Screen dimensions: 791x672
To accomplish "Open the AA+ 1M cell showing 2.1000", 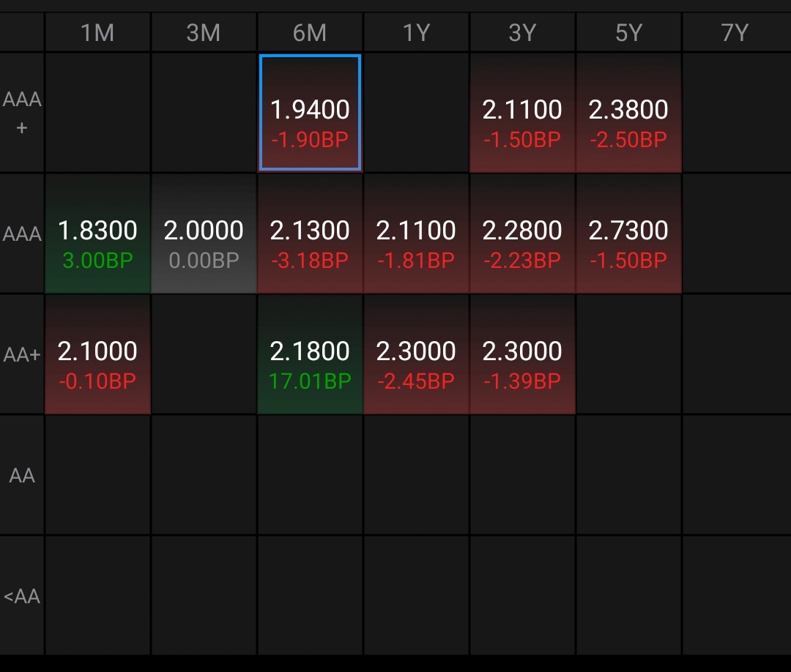I will [x=97, y=355].
